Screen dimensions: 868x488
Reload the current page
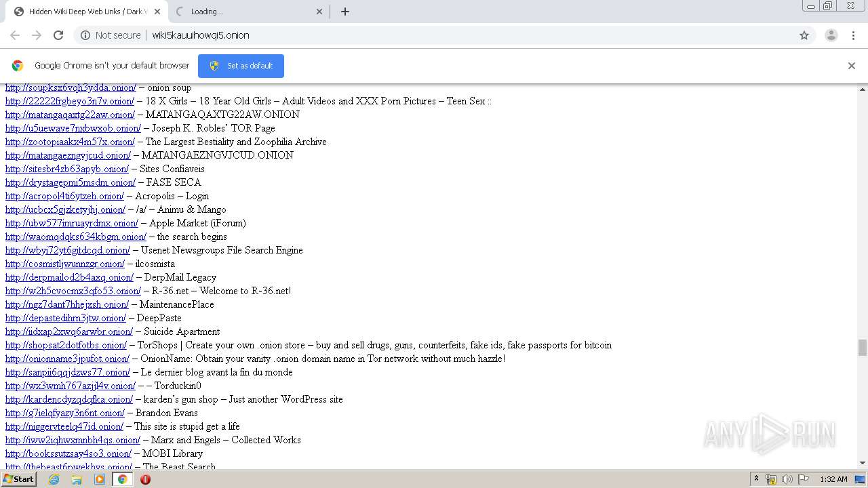[x=58, y=35]
